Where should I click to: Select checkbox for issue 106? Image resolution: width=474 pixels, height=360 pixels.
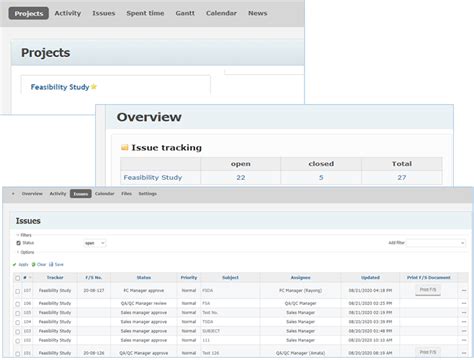click(18, 304)
